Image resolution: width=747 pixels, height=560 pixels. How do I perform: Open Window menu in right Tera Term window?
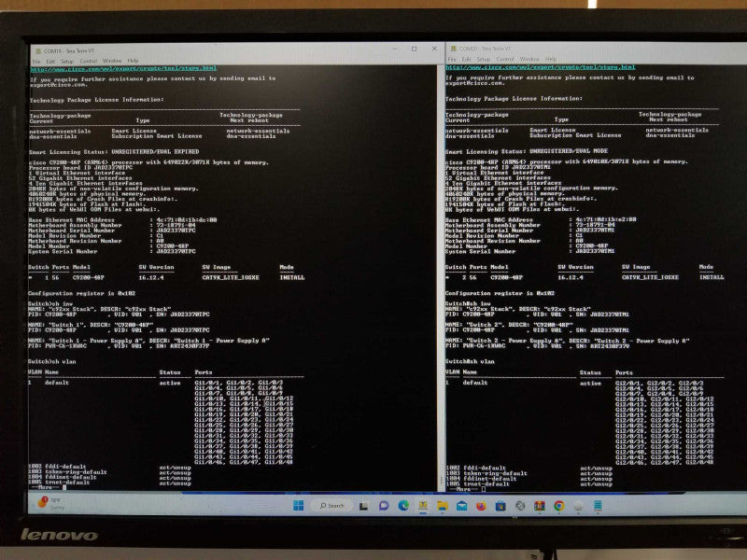click(529, 60)
